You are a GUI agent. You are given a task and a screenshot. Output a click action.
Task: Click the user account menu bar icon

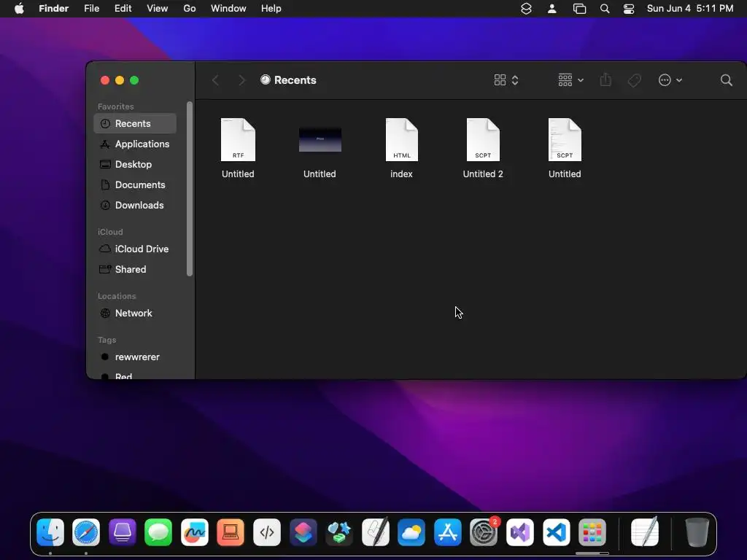[551, 9]
